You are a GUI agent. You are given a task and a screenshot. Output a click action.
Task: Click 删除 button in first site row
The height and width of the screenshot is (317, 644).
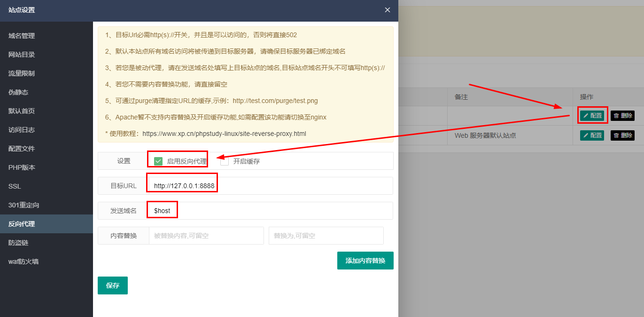622,116
